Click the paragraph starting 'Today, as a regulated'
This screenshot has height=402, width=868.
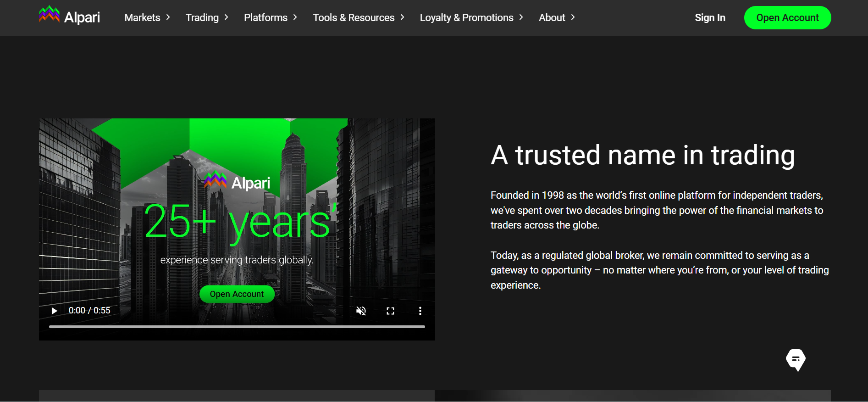(x=660, y=270)
